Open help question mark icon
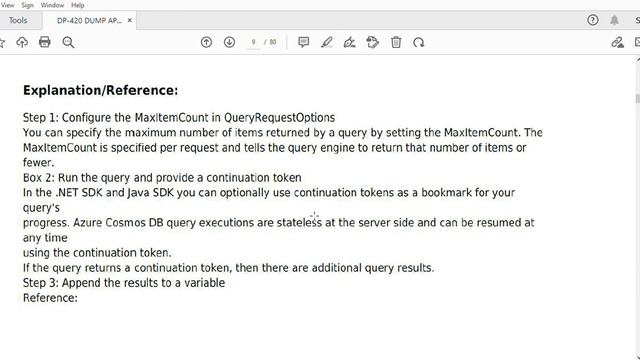640x360 pixels. tap(593, 20)
